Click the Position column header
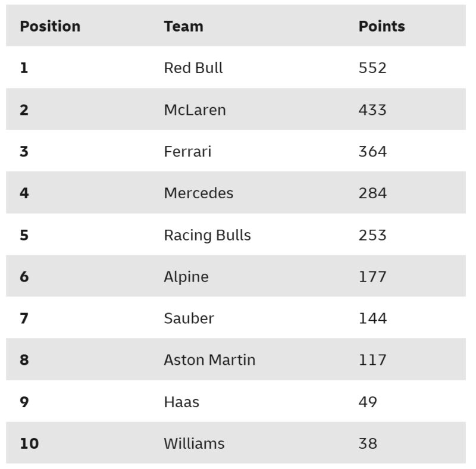Image resolution: width=476 pixels, height=469 pixels. (x=50, y=26)
